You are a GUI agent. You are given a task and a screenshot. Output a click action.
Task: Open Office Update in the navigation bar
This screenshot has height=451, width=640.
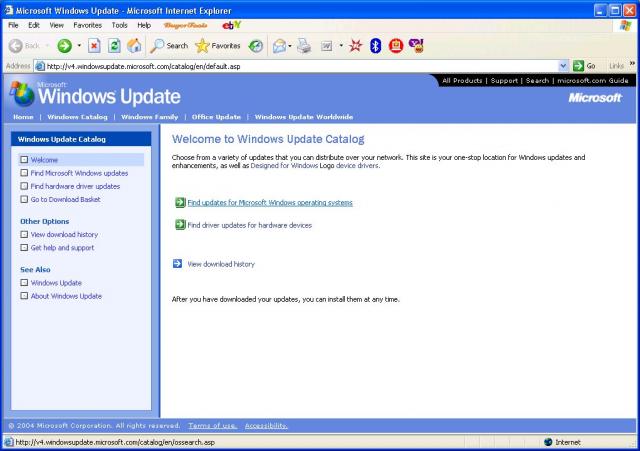click(x=216, y=117)
